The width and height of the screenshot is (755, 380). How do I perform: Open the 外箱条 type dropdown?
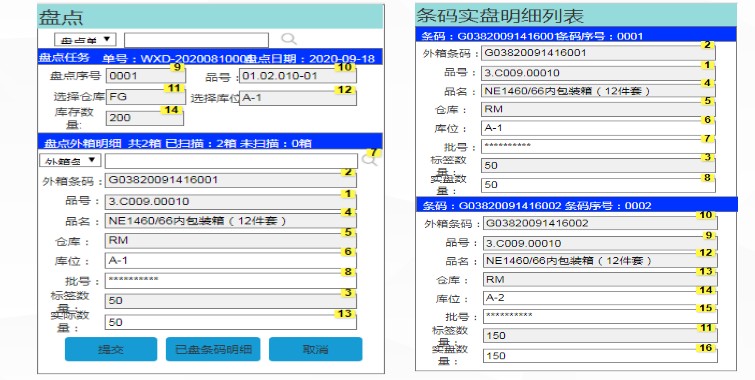(70, 160)
